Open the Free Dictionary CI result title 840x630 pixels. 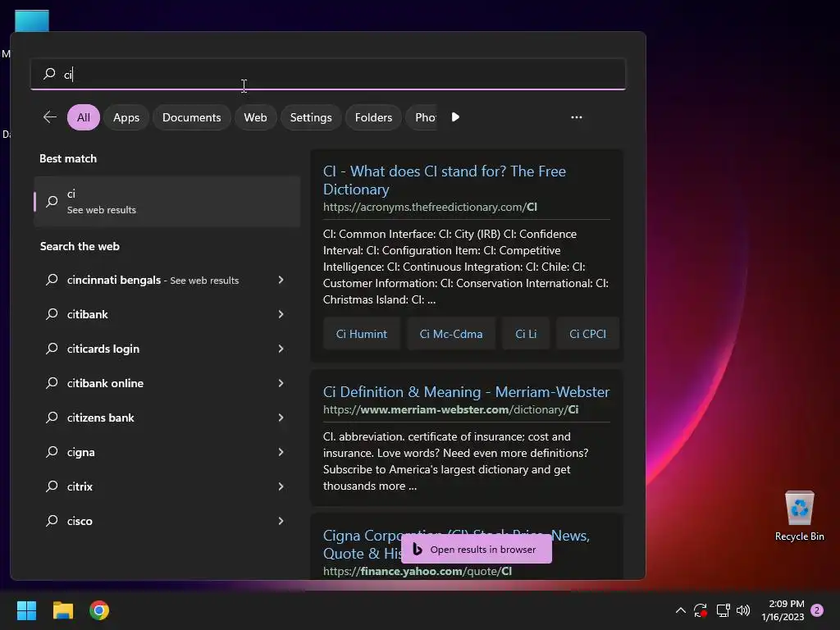[x=444, y=180]
